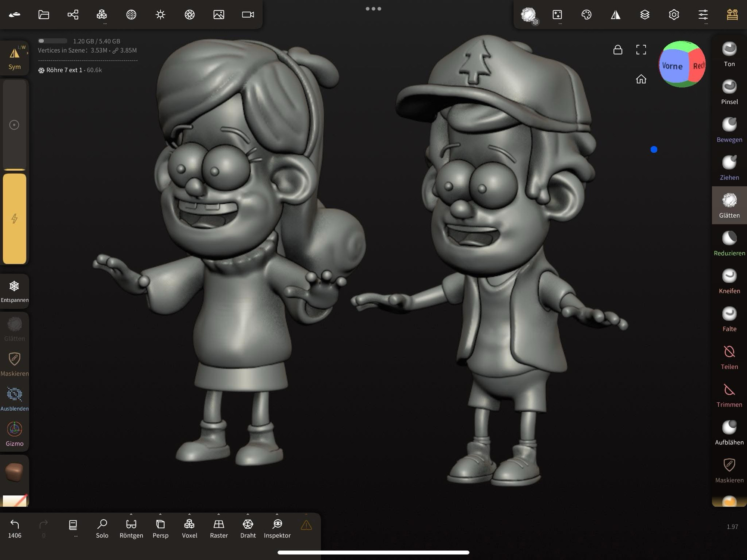Select Entspannen smoothing mode

(15, 291)
